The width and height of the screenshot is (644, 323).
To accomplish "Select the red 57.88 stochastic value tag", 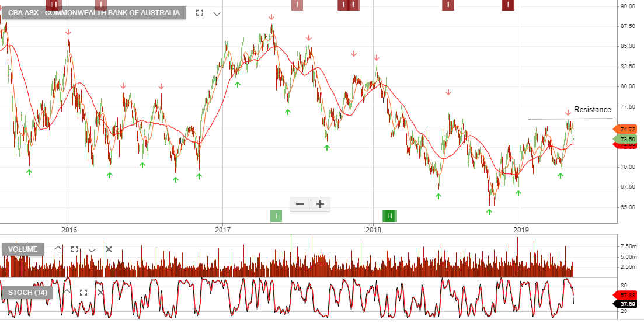I will (x=625, y=295).
